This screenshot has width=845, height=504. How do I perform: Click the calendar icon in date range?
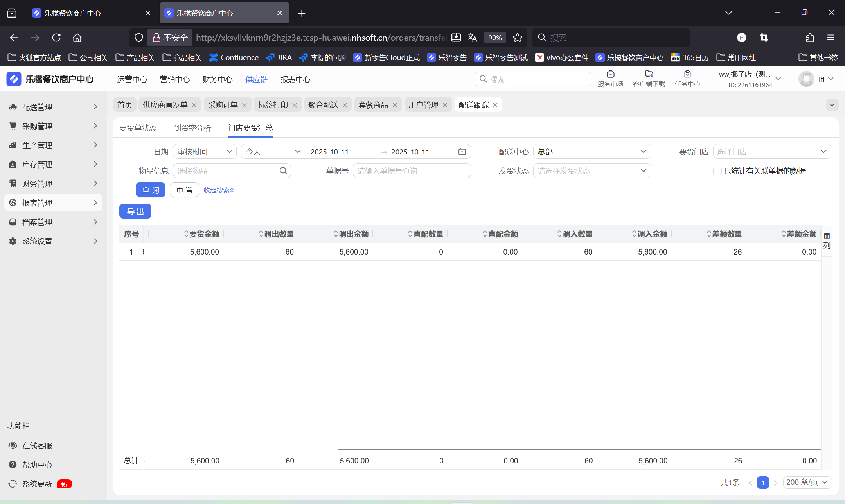[462, 152]
